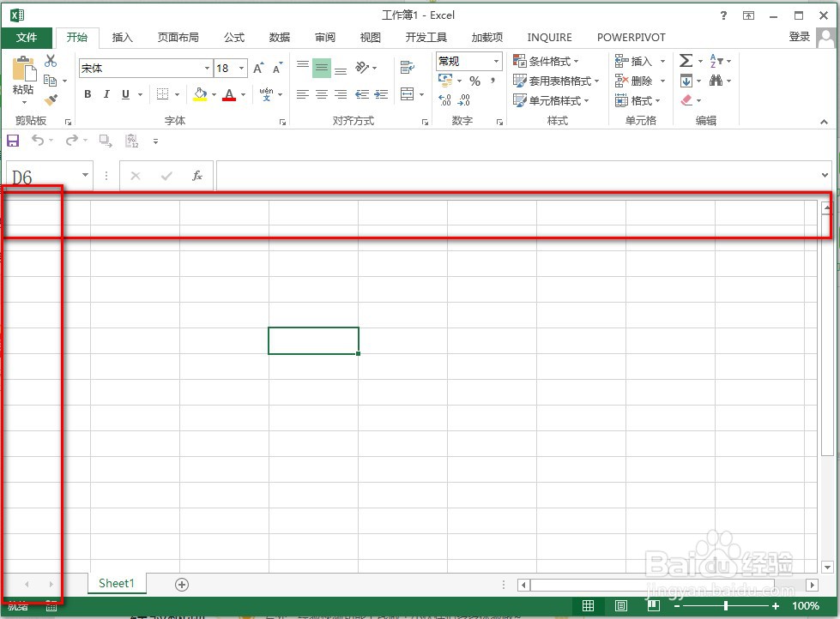Screen dimensions: 840x619
Task: Open the 宋体 font name dropdown
Action: click(x=206, y=67)
